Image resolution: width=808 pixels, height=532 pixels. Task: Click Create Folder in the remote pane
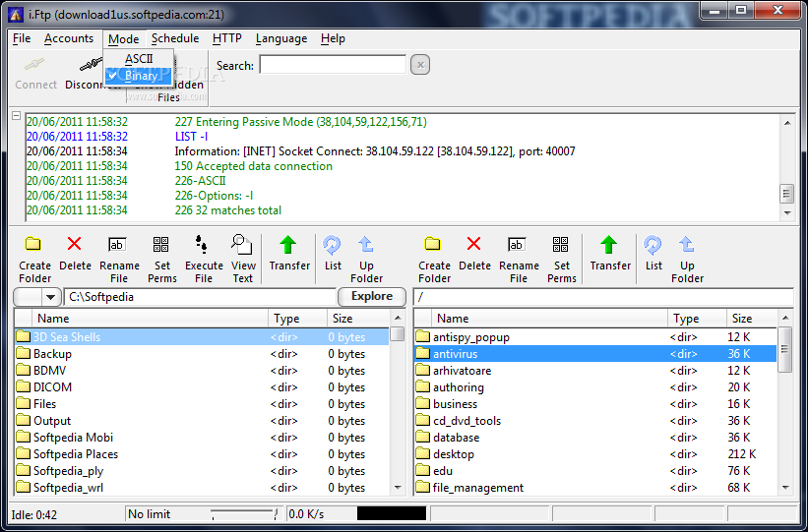click(x=433, y=244)
